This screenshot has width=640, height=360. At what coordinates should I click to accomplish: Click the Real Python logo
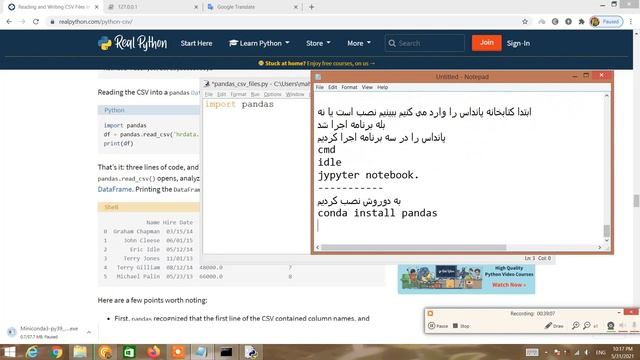tap(133, 43)
